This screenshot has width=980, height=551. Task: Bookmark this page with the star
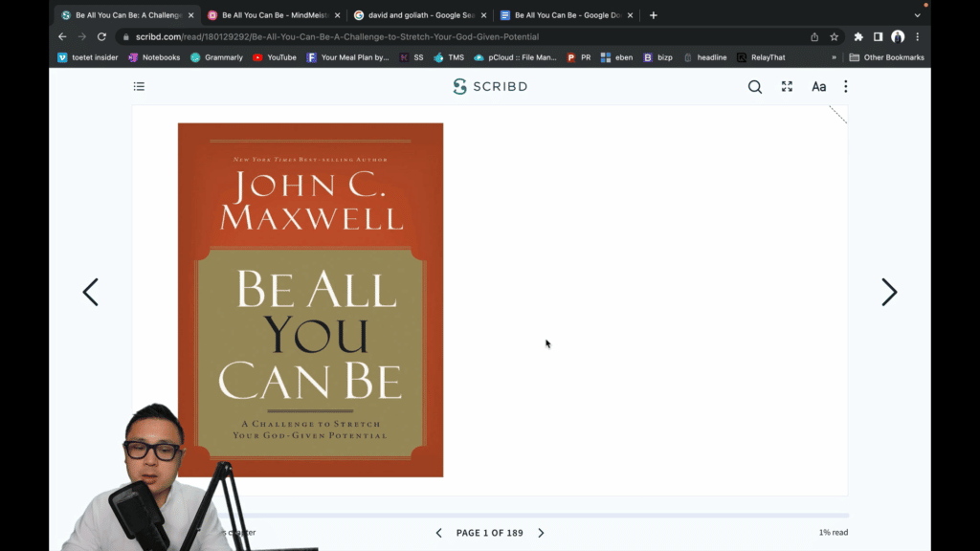point(834,37)
